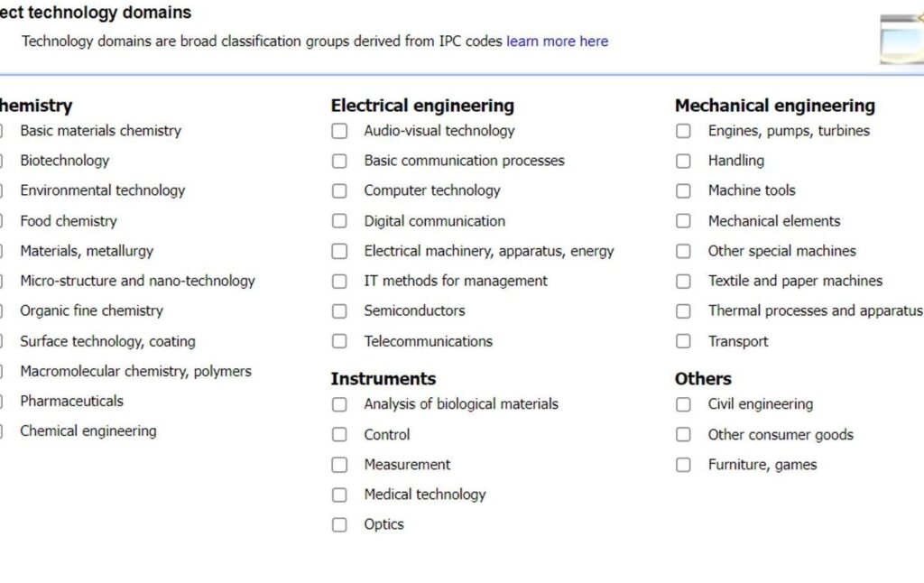Check the Audio-visual technology checkbox
The image size is (924, 583).
(339, 131)
